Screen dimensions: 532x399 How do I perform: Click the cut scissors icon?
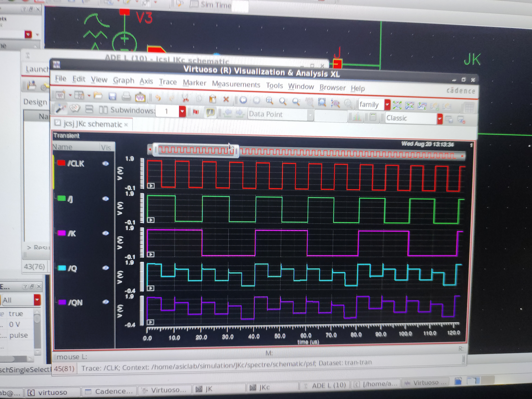coord(185,98)
